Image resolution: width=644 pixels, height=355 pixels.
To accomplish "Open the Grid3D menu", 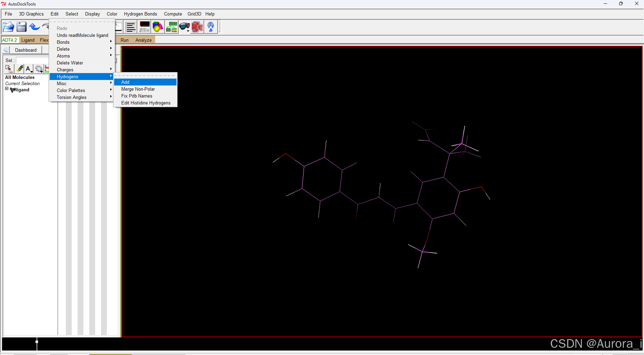I will pos(194,14).
